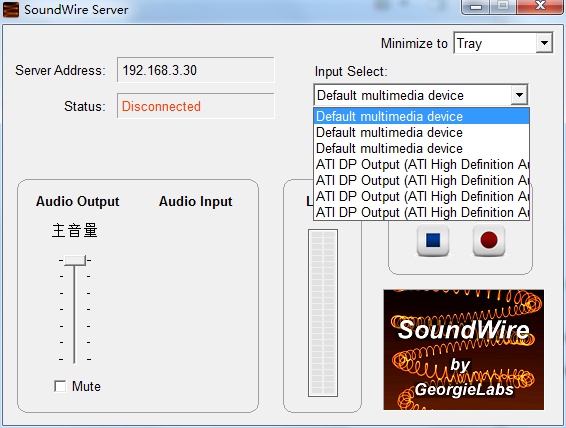Viewport: 566px width, 428px height.
Task: Click the SoundWire title bar icon
Action: point(10,10)
